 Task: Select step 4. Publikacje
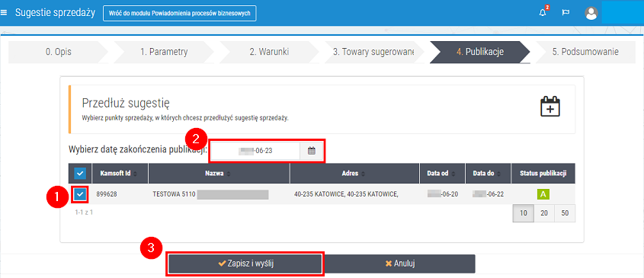480,52
